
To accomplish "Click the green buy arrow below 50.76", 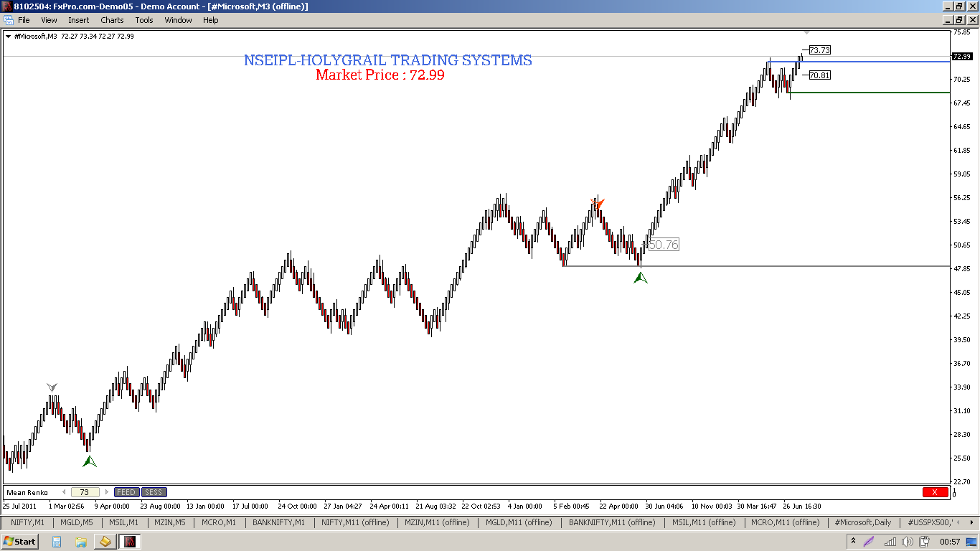I will tap(641, 277).
